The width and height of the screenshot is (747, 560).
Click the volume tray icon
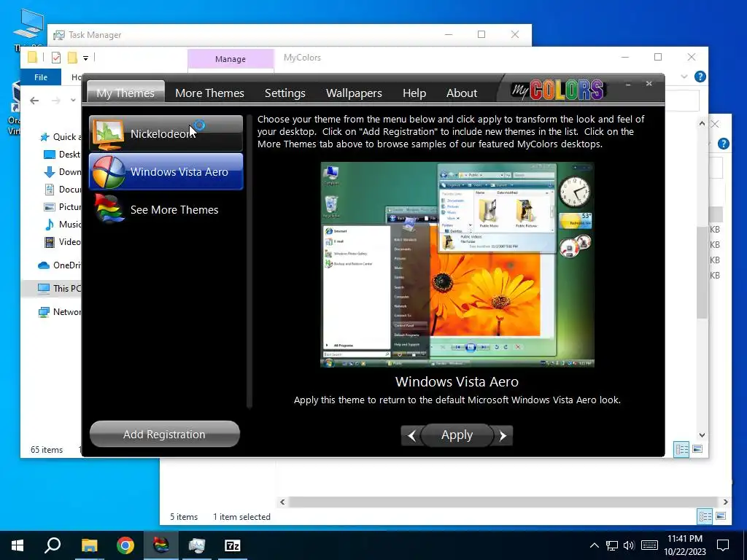coord(629,545)
